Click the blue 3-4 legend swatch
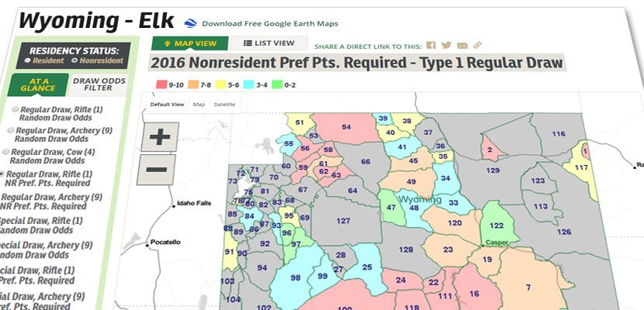Image resolution: width=644 pixels, height=310 pixels. pos(250,85)
